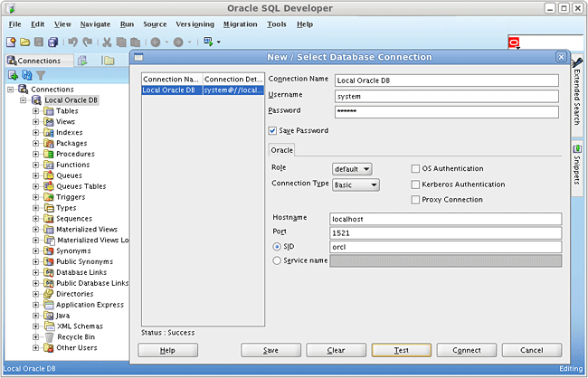Click the Save button in dialog
Image resolution: width=588 pixels, height=378 pixels.
pyautogui.click(x=270, y=350)
